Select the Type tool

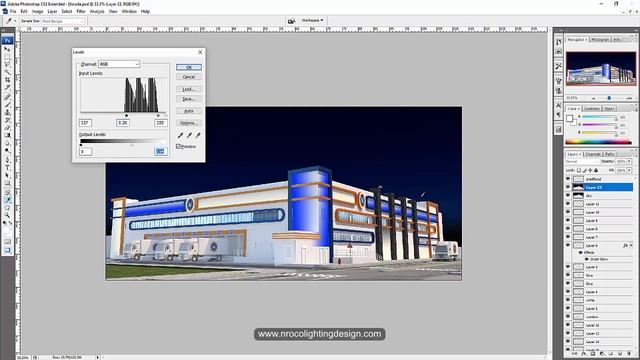[7, 167]
